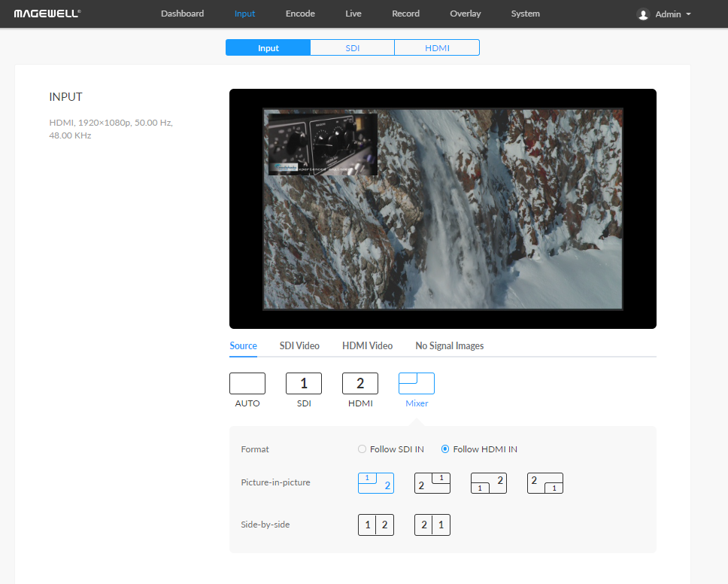Click the Picture-in-picture label
The width and height of the screenshot is (728, 584).
pyautogui.click(x=275, y=482)
